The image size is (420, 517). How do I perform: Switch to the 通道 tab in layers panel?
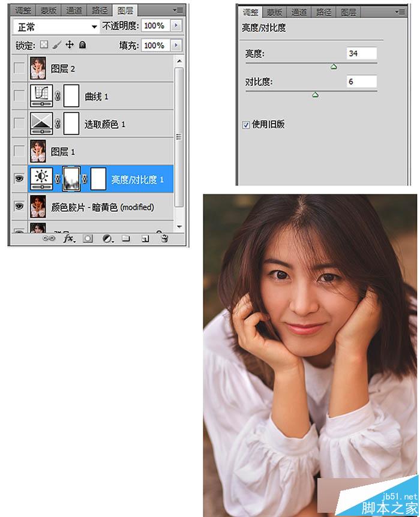74,11
